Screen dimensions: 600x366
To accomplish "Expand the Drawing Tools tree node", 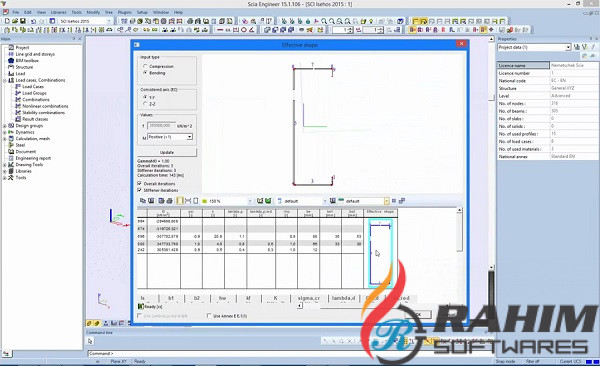I will pyautogui.click(x=5, y=165).
